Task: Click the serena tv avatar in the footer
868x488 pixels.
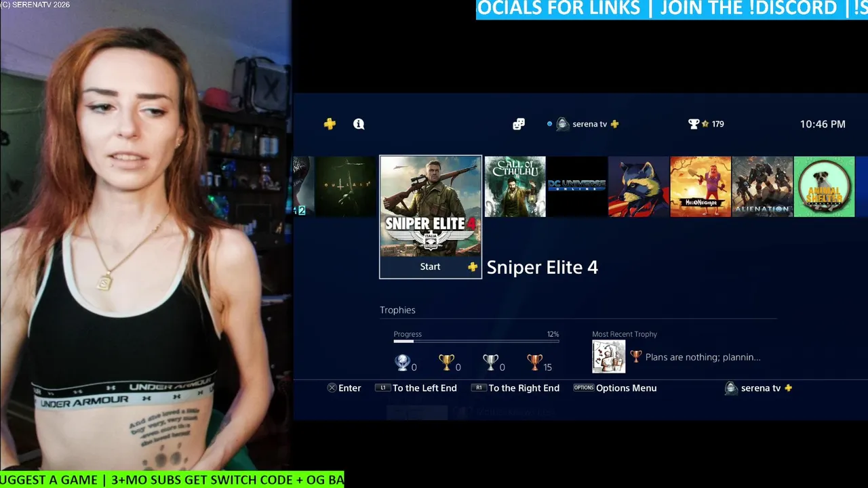Action: click(x=731, y=388)
